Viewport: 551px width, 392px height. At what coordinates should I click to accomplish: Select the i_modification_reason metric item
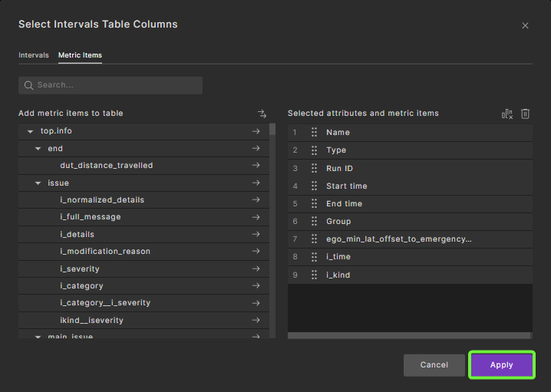point(105,252)
